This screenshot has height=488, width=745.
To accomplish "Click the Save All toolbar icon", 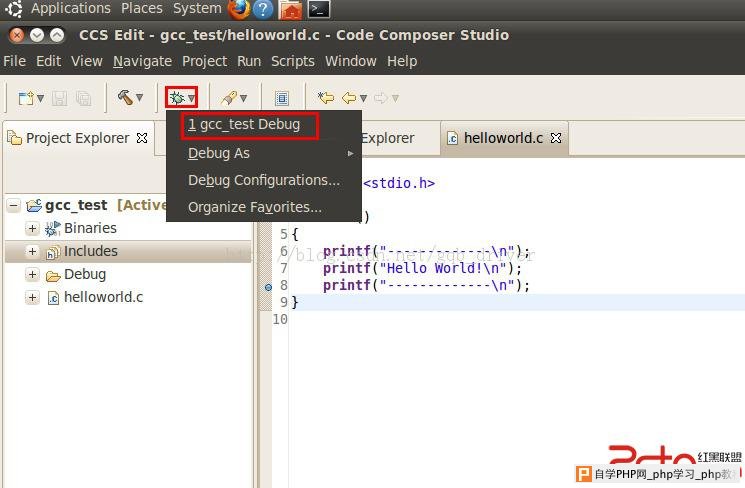I will click(84, 98).
